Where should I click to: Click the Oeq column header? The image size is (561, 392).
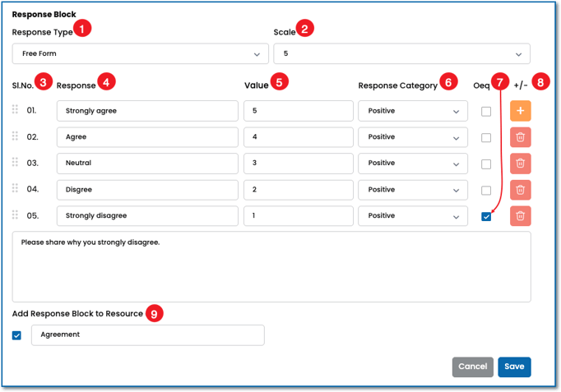(x=481, y=85)
